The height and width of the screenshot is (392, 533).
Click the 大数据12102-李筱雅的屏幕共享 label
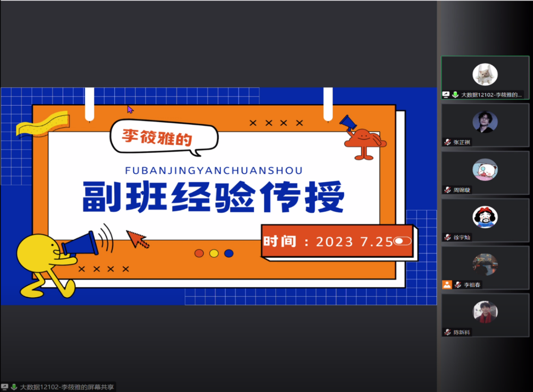tap(67, 387)
